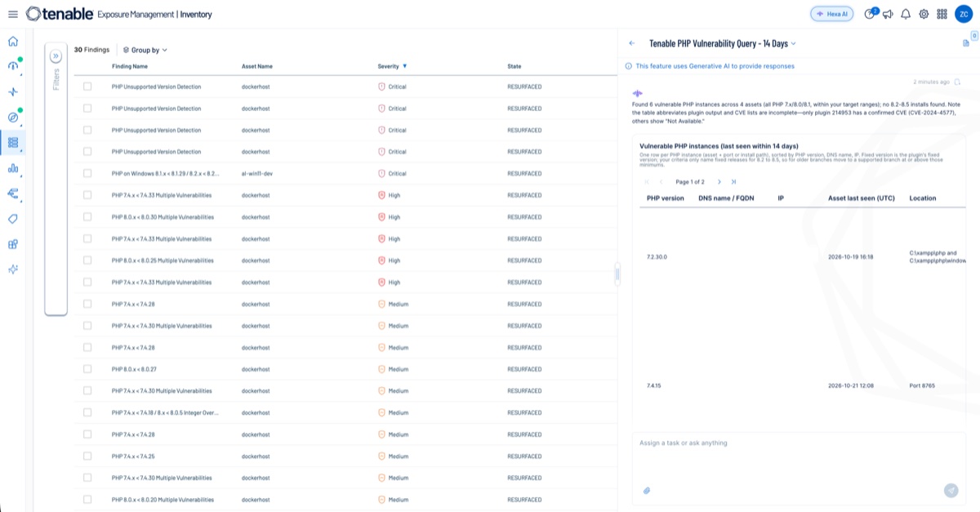Click the 2026-10-19 16:18 last seen cell
The width and height of the screenshot is (980, 512).
[x=851, y=256]
